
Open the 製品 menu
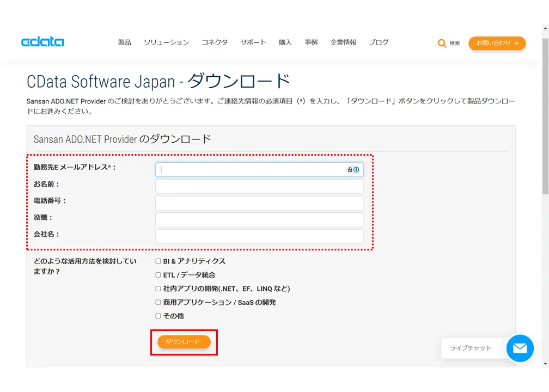point(124,42)
